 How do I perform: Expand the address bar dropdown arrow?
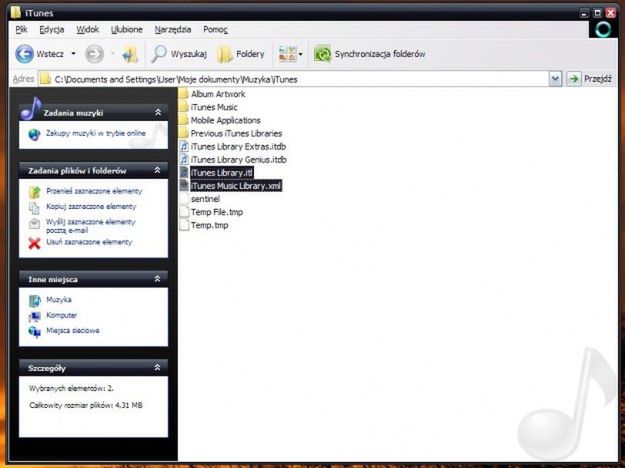(x=555, y=79)
